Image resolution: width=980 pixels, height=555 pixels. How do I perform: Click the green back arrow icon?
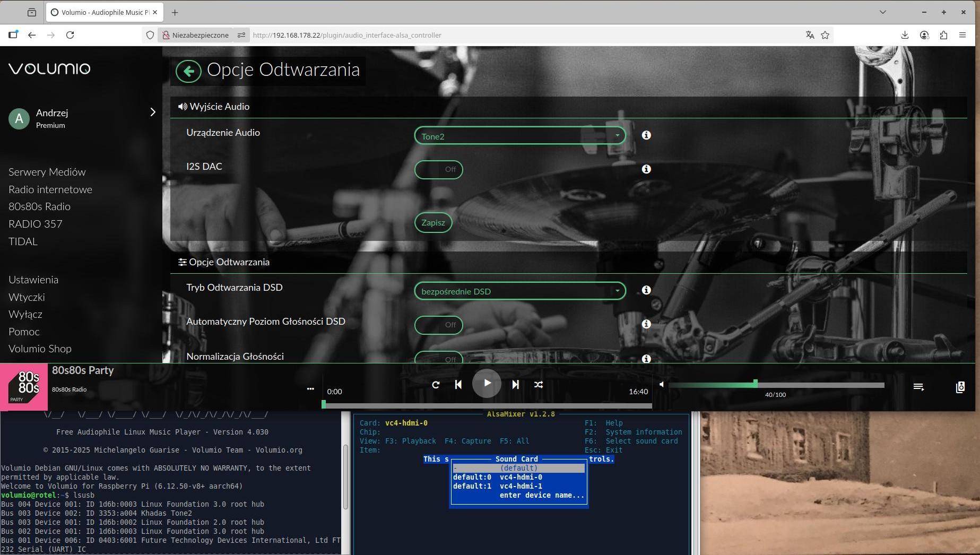click(188, 71)
